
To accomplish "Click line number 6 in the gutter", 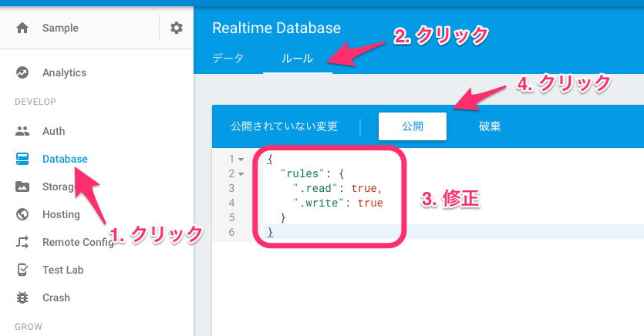I will (231, 232).
